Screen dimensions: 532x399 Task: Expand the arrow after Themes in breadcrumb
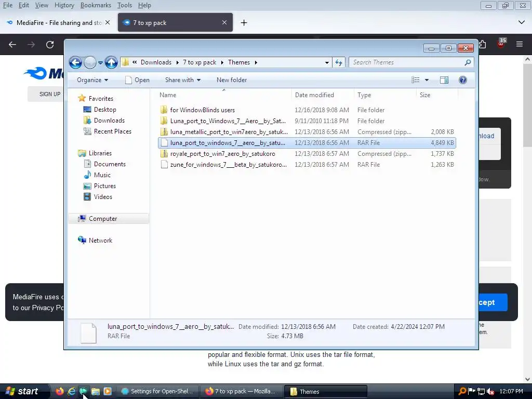pyautogui.click(x=256, y=62)
